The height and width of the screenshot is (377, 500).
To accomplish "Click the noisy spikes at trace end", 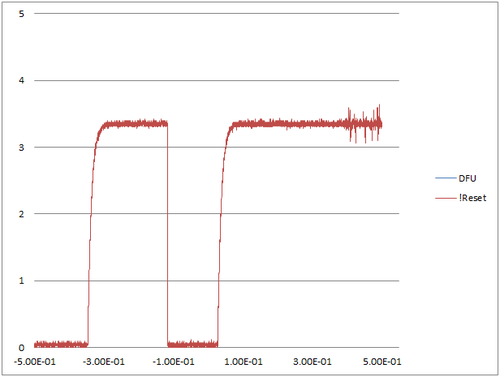I will [364, 124].
